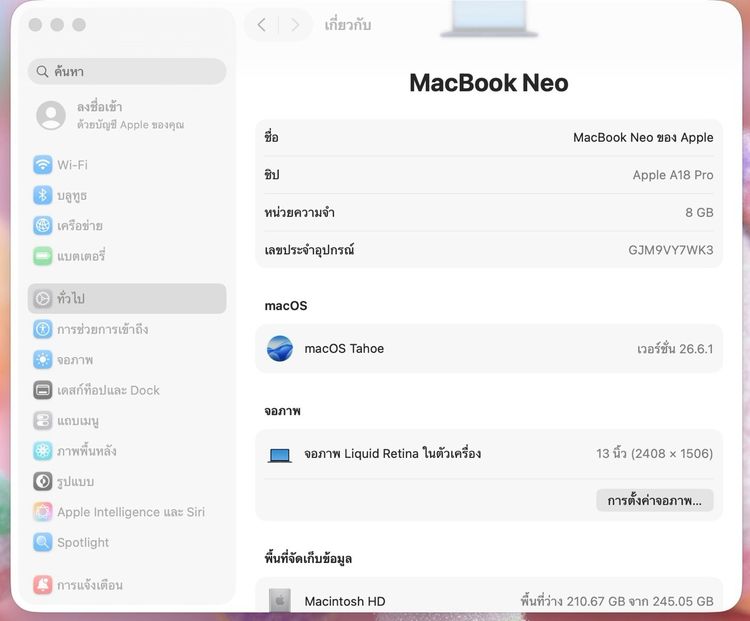Click the display size 13 นิ้ว (2408 × 1506)

pos(654,454)
